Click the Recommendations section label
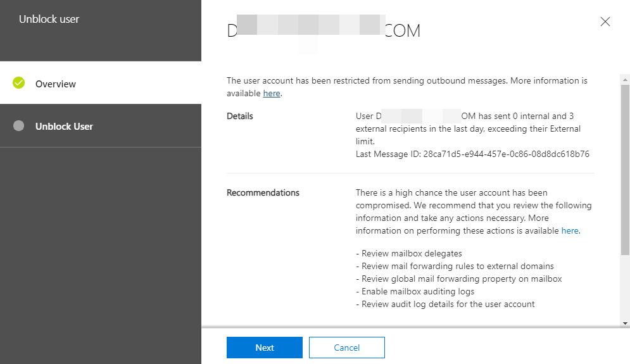 coord(263,192)
